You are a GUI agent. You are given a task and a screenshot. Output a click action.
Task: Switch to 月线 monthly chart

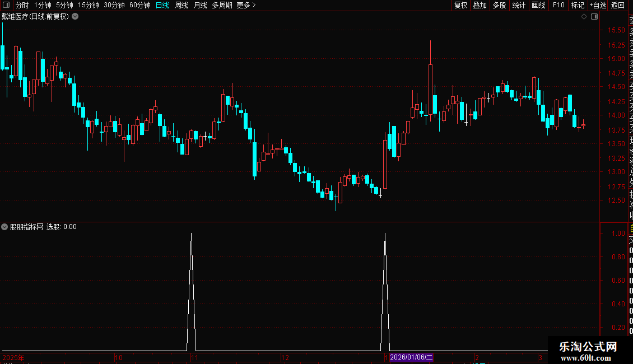click(x=200, y=5)
